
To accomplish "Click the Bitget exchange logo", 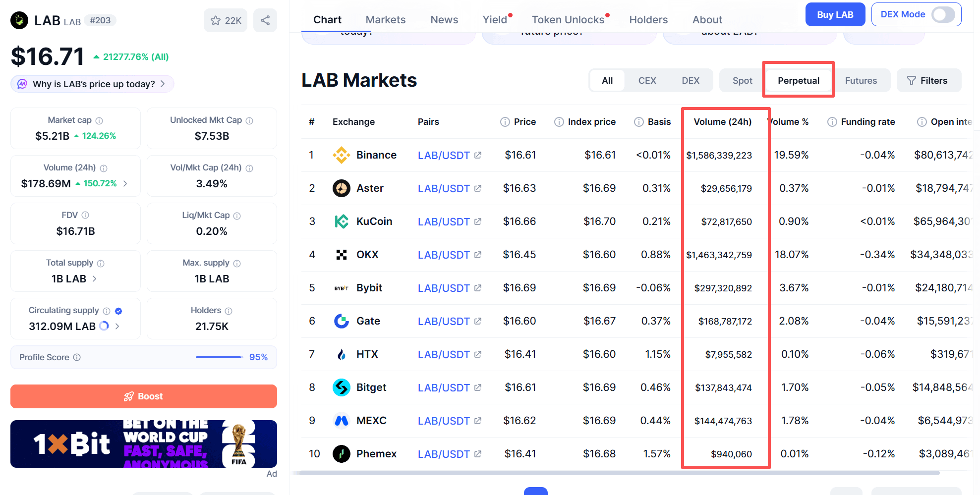I will (341, 387).
